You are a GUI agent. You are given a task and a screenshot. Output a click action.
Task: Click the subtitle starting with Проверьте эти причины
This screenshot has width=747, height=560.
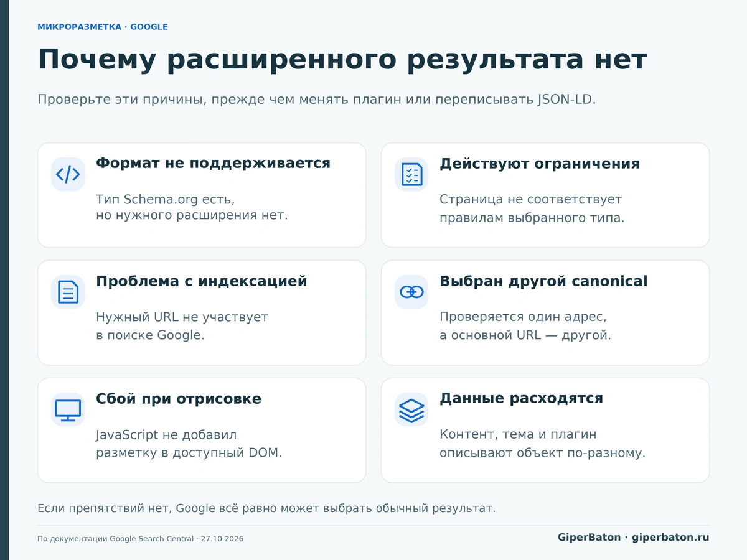pos(317,100)
